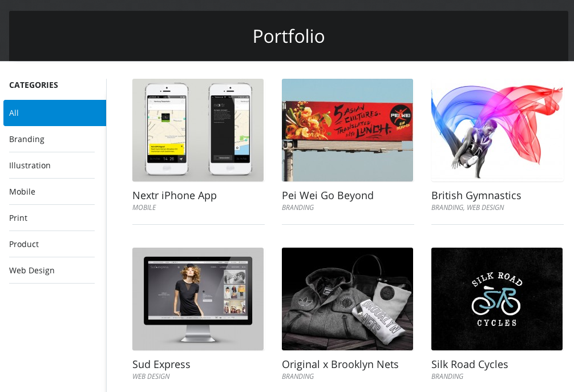Viewport: 574px width, 392px height.
Task: Click the CATEGORIES sidebar heading
Action: pos(34,85)
